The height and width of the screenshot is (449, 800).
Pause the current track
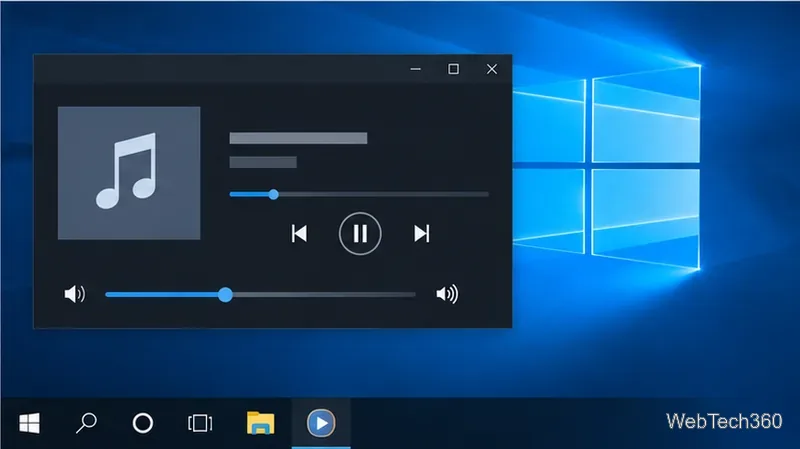pyautogui.click(x=360, y=234)
